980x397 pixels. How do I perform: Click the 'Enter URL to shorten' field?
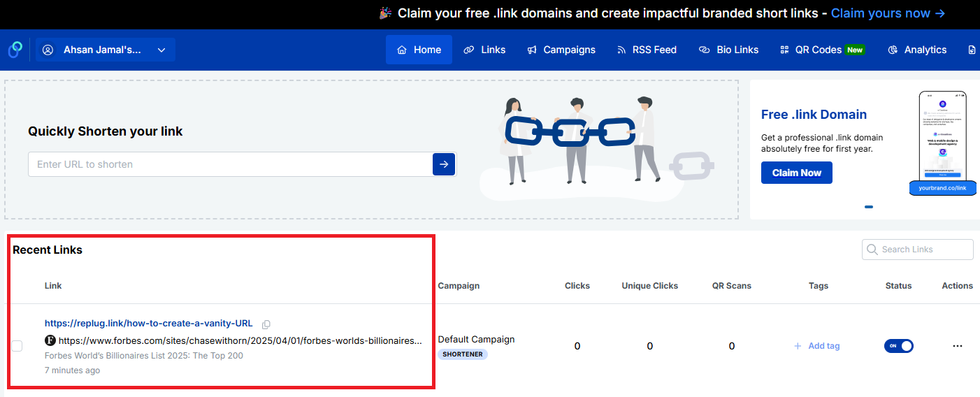[231, 164]
